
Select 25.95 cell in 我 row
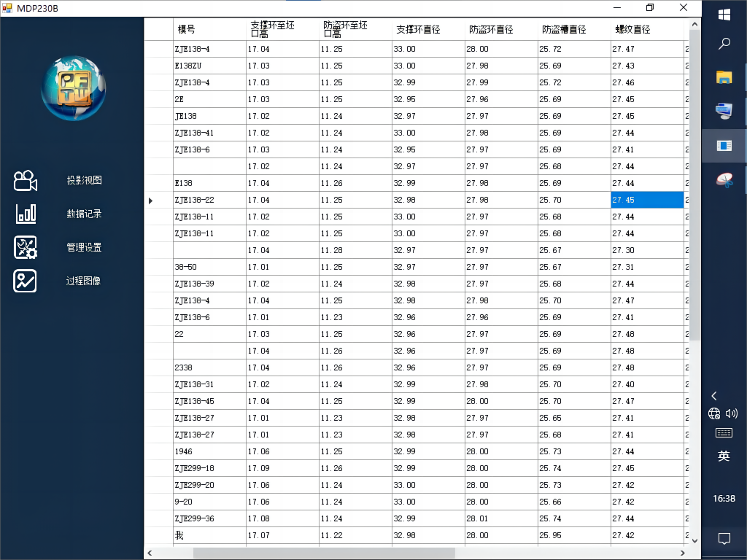(574, 535)
